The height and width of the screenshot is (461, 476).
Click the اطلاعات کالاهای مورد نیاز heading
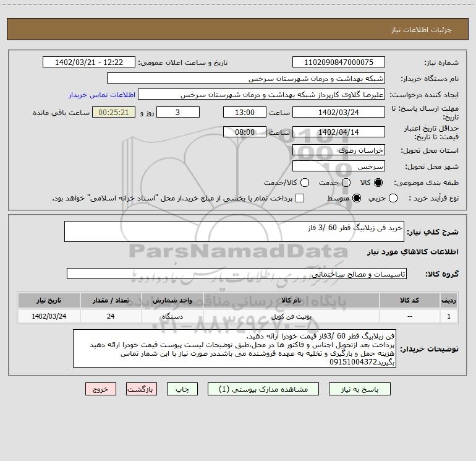413,252
